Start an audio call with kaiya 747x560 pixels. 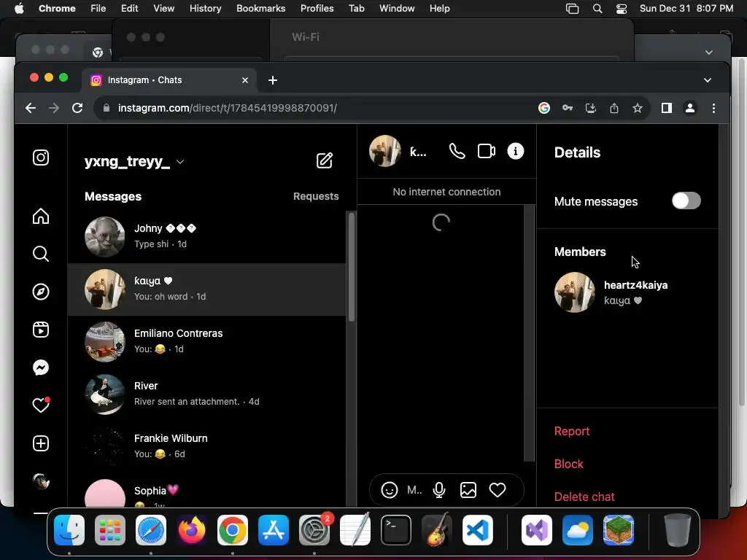click(457, 152)
